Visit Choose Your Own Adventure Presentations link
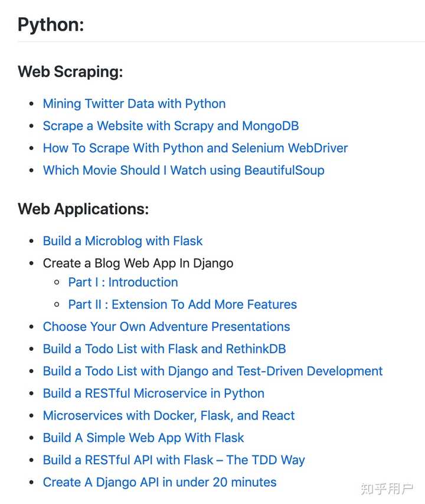Viewport: 425px width, 504px height. 166,327
